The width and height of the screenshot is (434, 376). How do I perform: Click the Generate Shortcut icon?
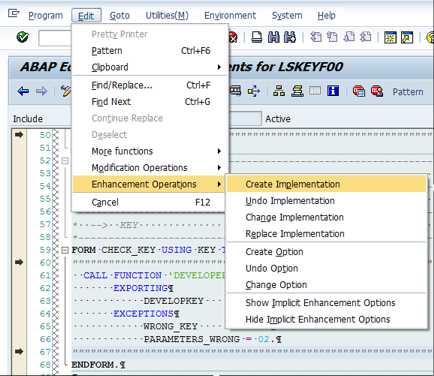pyautogui.click(x=407, y=37)
